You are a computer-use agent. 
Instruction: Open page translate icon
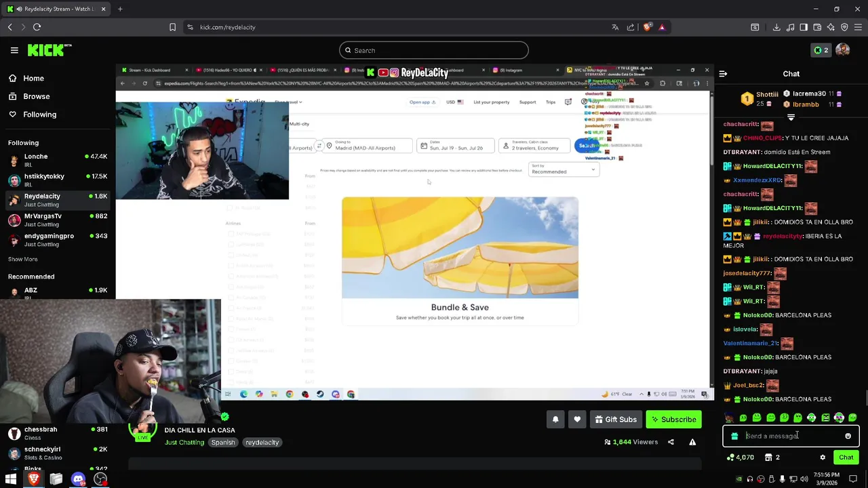coord(615,27)
